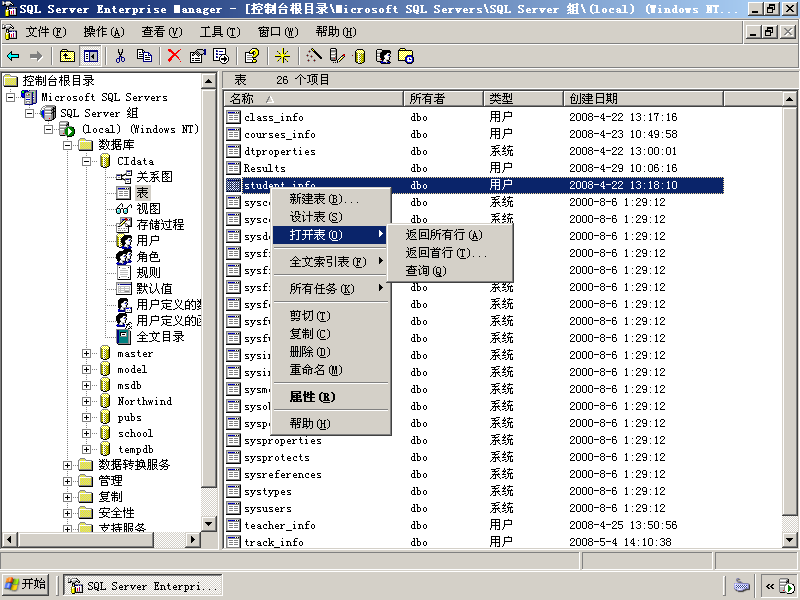Click the Run a wizard wand icon
The image size is (800, 600).
pyautogui.click(x=314, y=56)
